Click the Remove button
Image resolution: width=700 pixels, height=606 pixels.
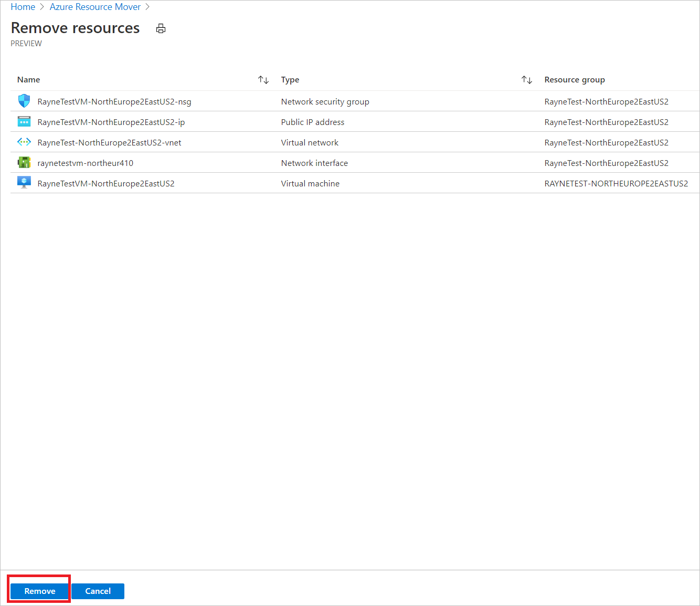click(39, 591)
